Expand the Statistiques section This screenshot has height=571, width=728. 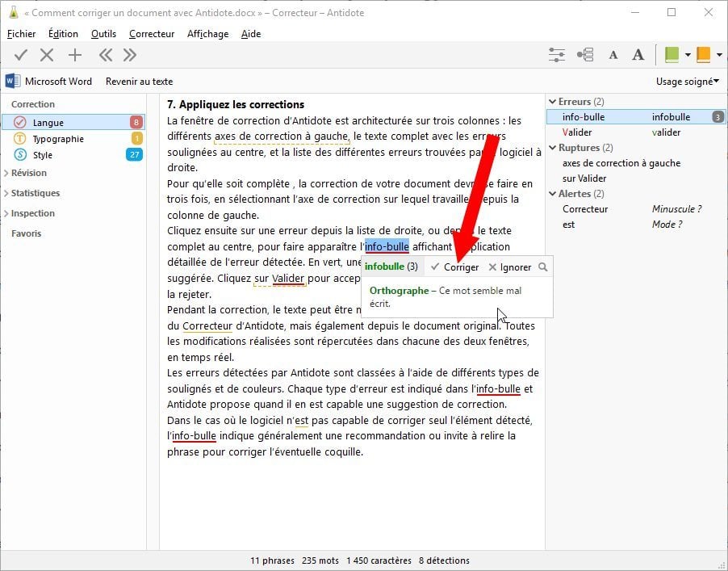(6, 193)
